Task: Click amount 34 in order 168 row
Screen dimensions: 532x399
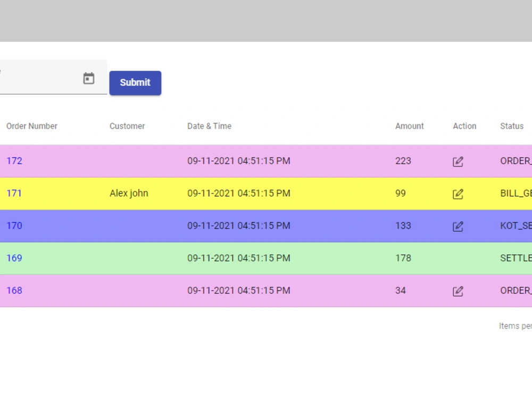Action: click(401, 290)
